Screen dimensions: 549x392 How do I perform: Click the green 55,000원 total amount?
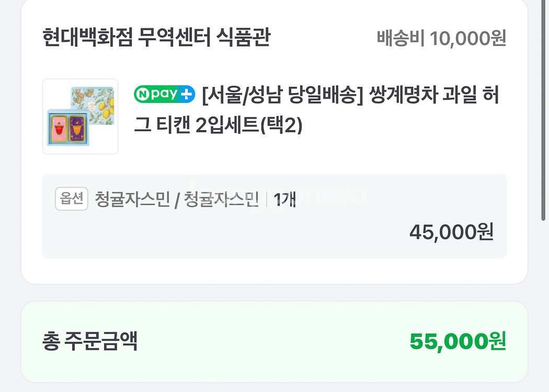[458, 342]
